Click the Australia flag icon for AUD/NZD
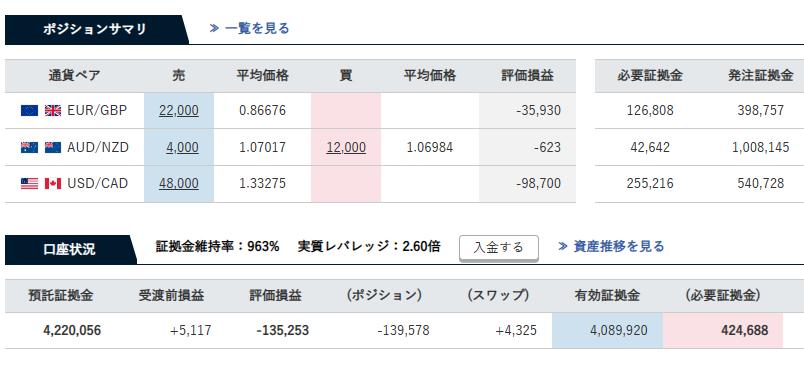Image resolution: width=804 pixels, height=377 pixels. point(29,148)
